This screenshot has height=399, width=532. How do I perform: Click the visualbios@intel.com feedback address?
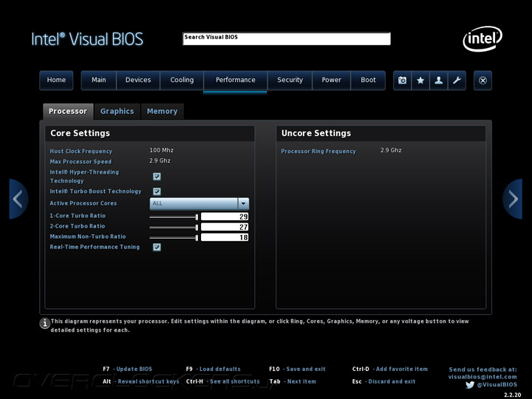pos(482,377)
